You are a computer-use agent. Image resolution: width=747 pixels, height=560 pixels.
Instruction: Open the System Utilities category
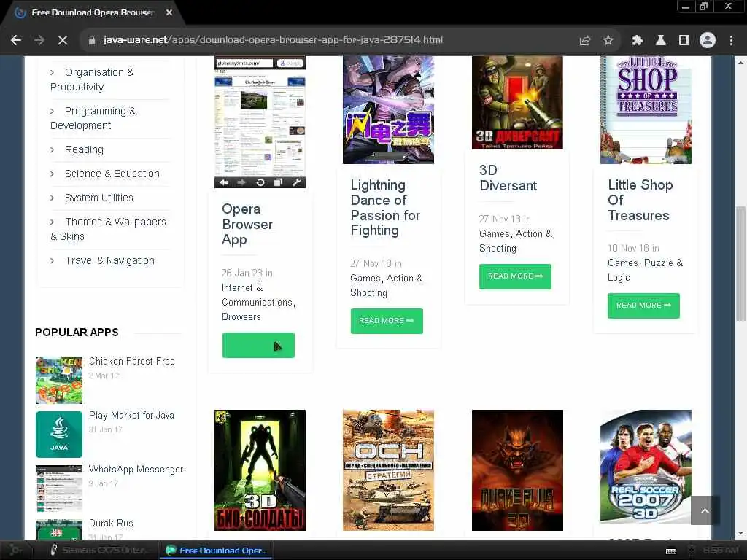[99, 198]
